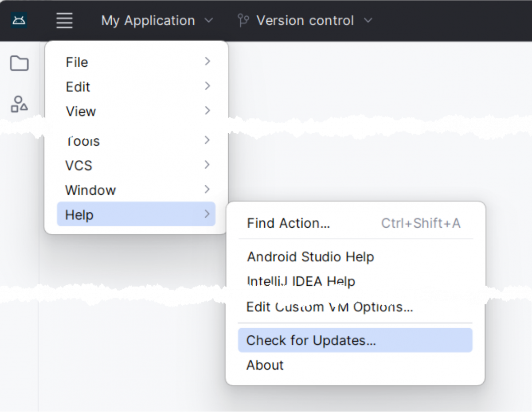Image resolution: width=532 pixels, height=412 pixels.
Task: Open IntelliJ IDEA Help
Action: pos(301,281)
